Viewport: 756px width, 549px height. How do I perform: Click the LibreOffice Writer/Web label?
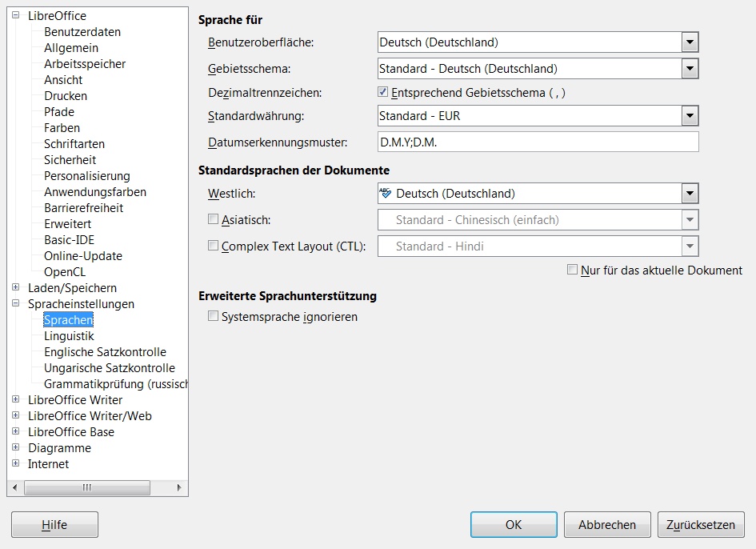click(90, 416)
